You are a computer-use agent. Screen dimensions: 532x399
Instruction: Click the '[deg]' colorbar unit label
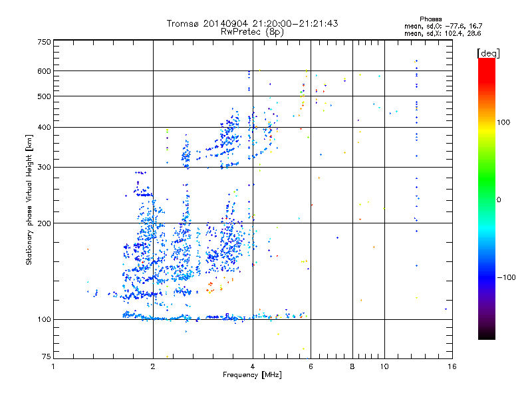(x=488, y=53)
